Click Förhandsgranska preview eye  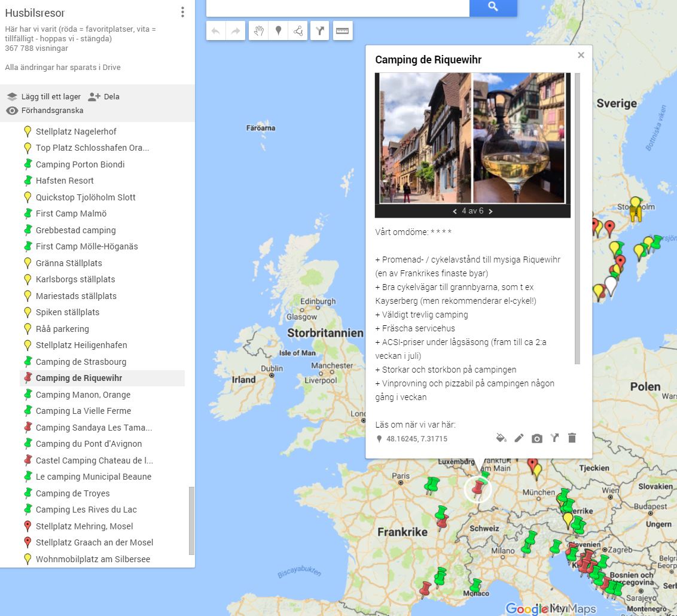(x=45, y=111)
